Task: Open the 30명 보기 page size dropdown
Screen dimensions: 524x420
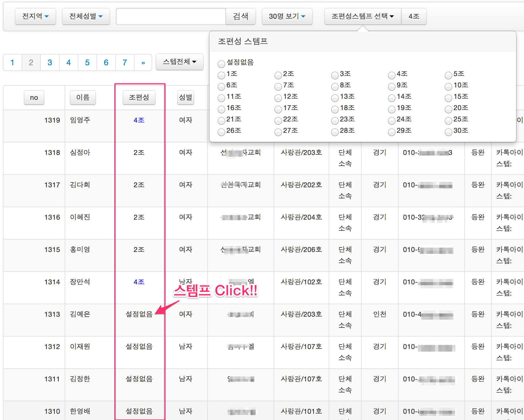Action: [x=287, y=16]
